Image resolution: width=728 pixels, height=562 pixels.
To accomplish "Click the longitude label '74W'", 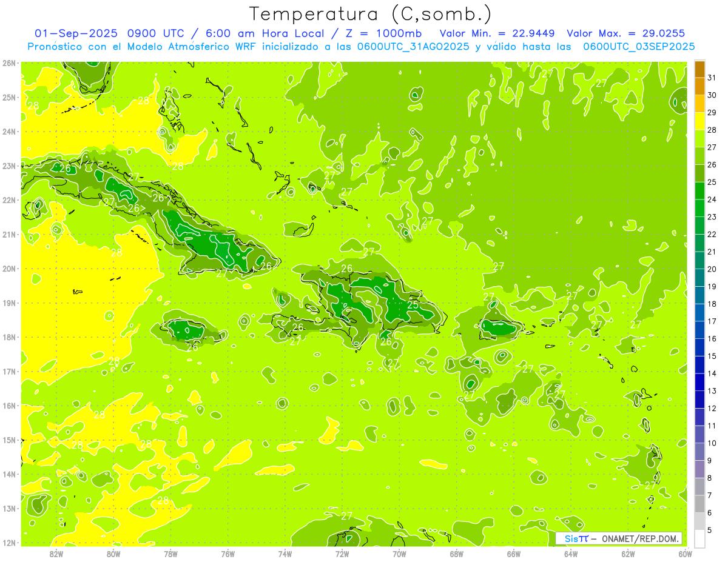I will coord(285,554).
